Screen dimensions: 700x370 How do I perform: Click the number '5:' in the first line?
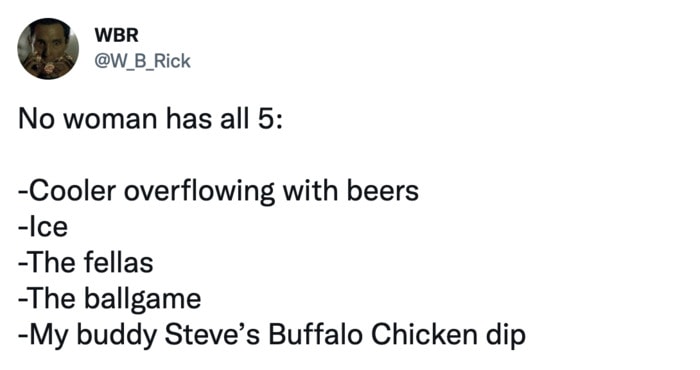pyautogui.click(x=270, y=120)
